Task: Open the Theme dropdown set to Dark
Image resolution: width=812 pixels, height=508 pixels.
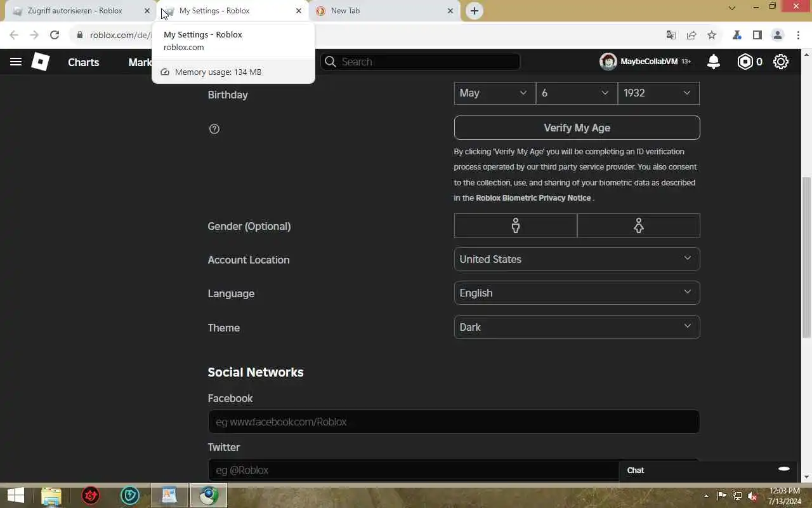Action: click(x=577, y=327)
